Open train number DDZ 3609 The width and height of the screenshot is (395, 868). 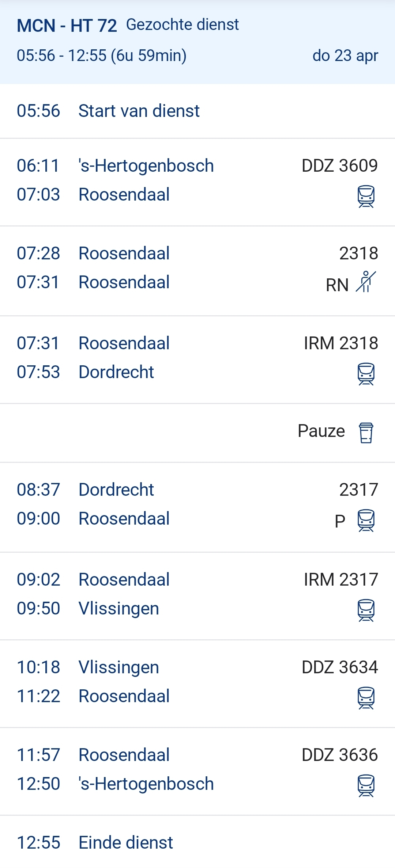click(339, 166)
